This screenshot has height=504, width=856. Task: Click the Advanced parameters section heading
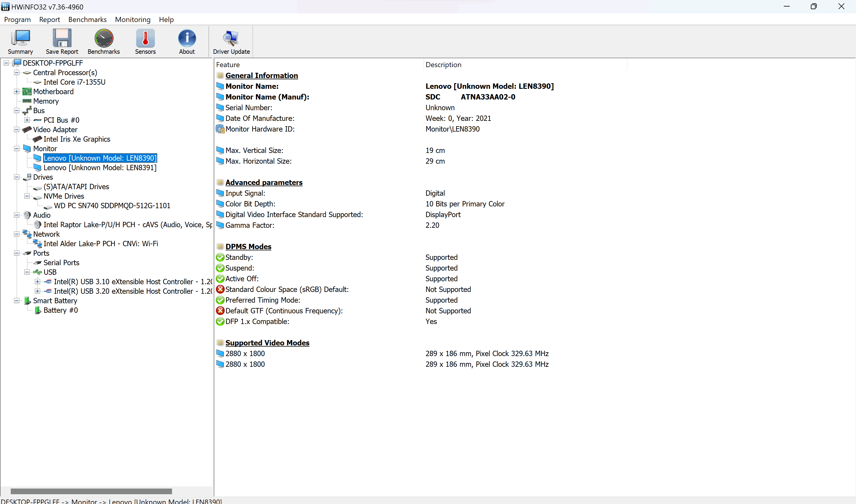(x=264, y=182)
